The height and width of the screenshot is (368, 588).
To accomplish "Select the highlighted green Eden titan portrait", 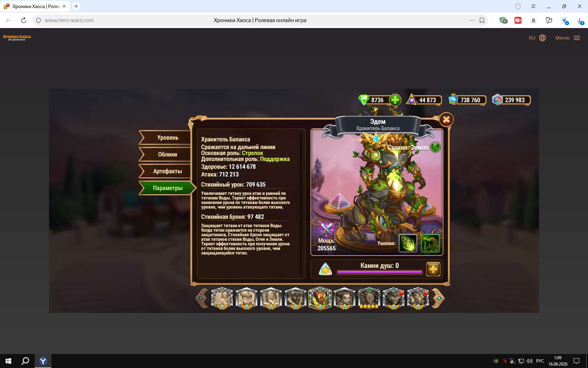I will coord(320,298).
